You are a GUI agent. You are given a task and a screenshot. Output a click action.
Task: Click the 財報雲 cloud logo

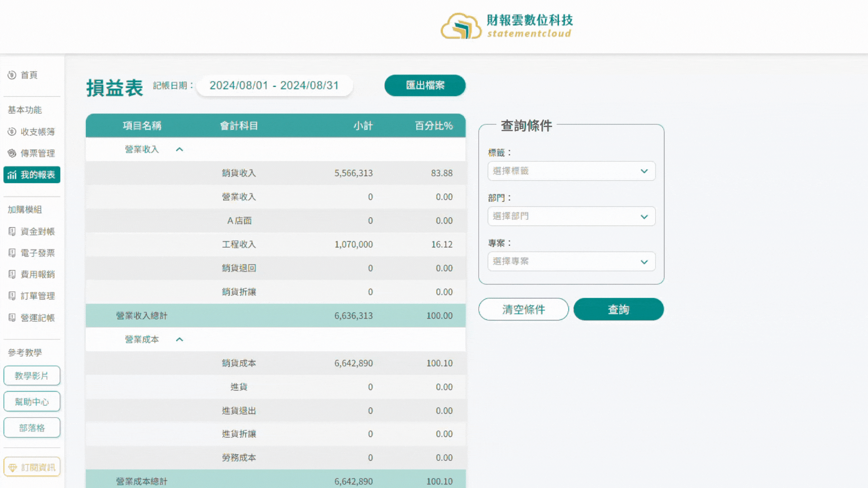click(461, 26)
